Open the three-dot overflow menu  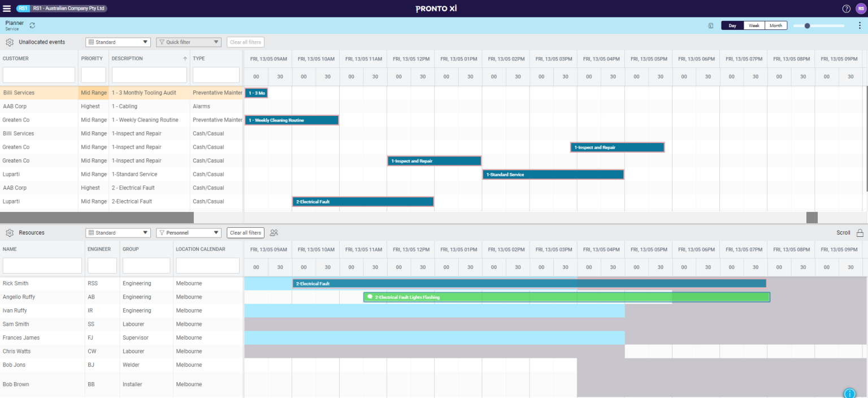point(858,25)
